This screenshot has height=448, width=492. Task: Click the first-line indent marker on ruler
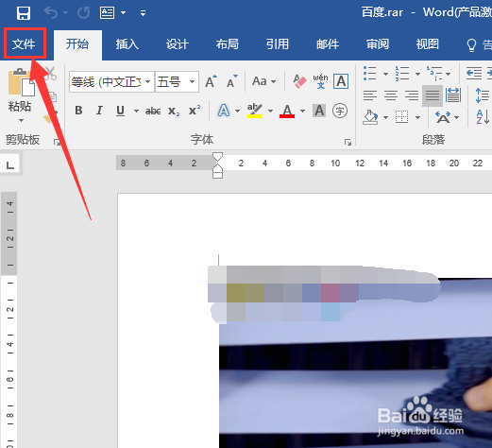(x=218, y=157)
